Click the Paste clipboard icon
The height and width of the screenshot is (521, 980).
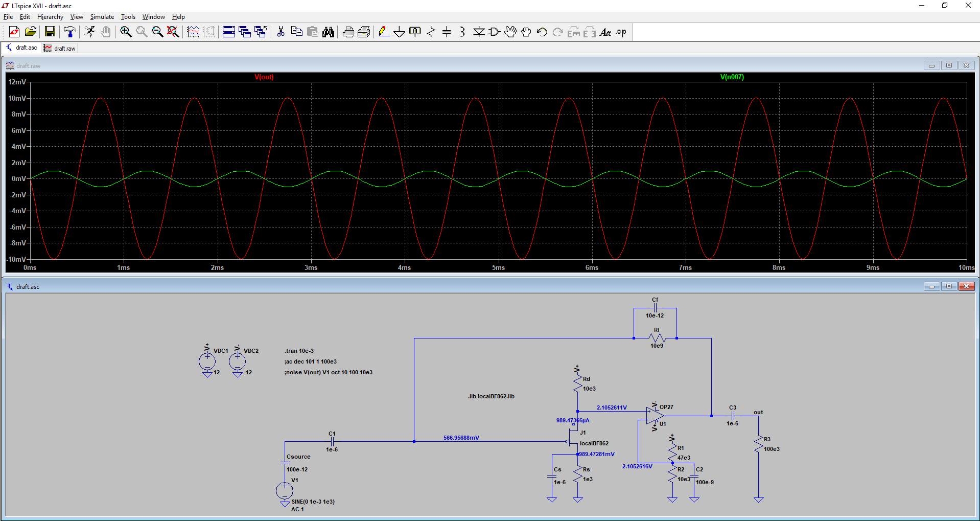pos(312,32)
